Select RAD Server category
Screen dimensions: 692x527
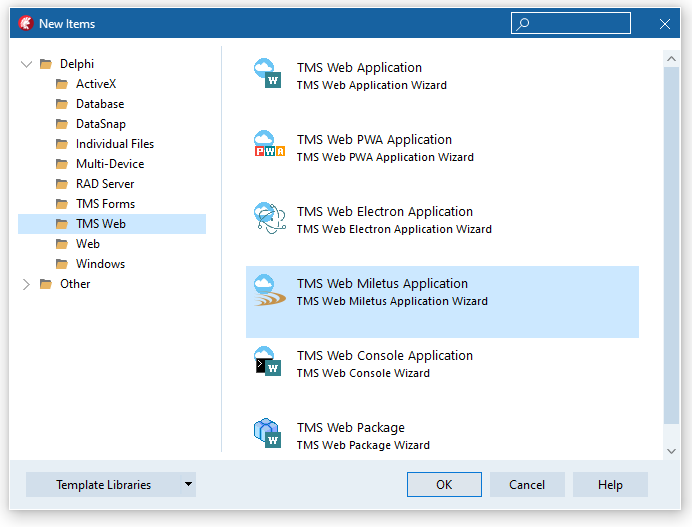click(105, 184)
